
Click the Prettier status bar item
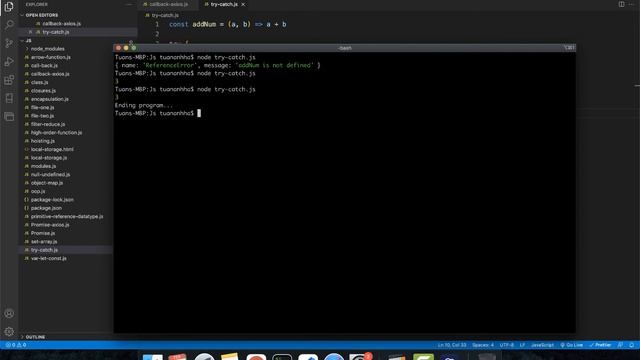coord(600,345)
